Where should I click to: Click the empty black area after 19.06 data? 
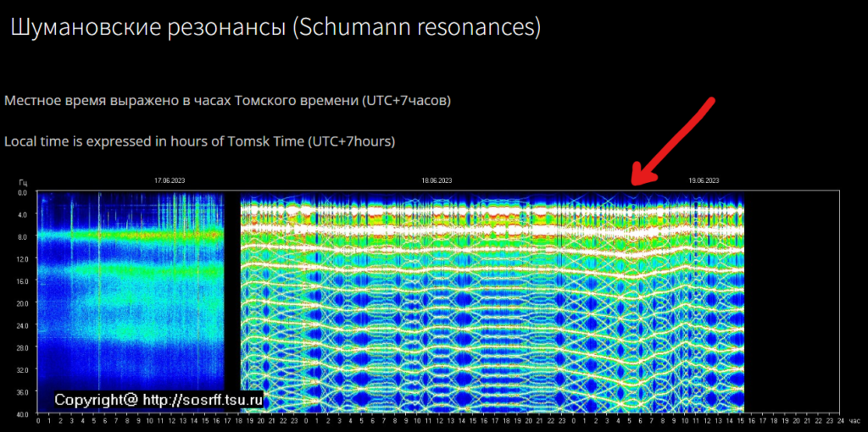pos(788,296)
